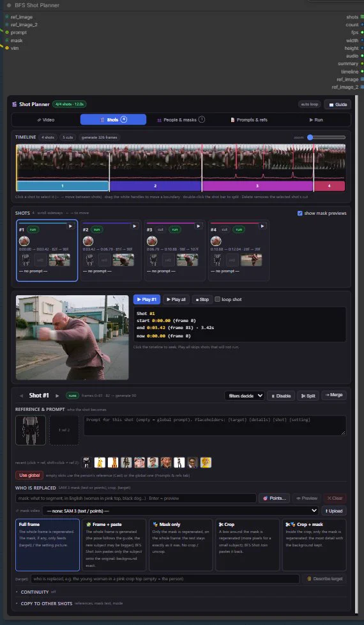Open the frame thumbnail on shot #4 card
This screenshot has height=625, width=364.
click(252, 260)
